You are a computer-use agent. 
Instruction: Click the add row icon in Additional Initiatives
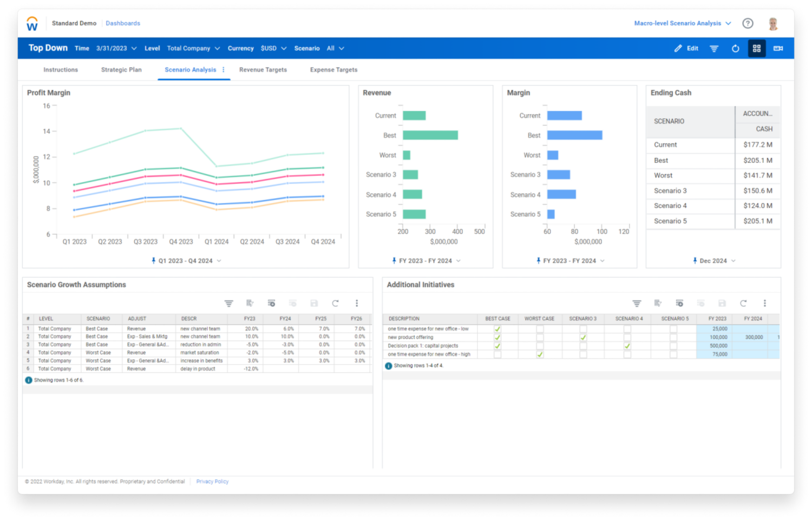point(679,304)
